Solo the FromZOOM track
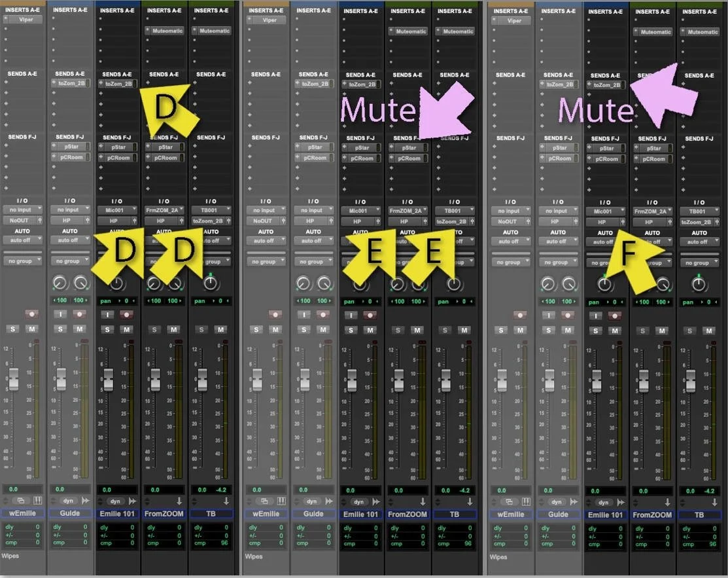Image resolution: width=728 pixels, height=578 pixels. click(x=154, y=329)
